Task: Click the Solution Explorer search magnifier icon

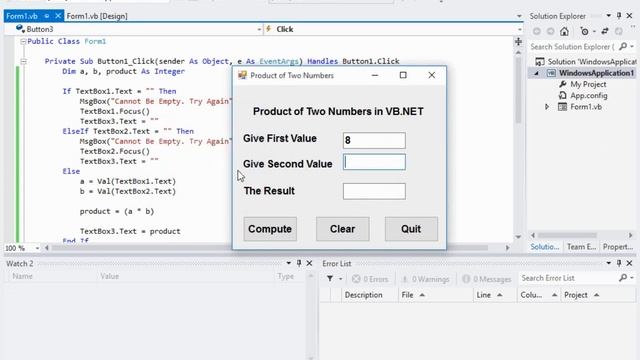Action: pyautogui.click(x=623, y=47)
